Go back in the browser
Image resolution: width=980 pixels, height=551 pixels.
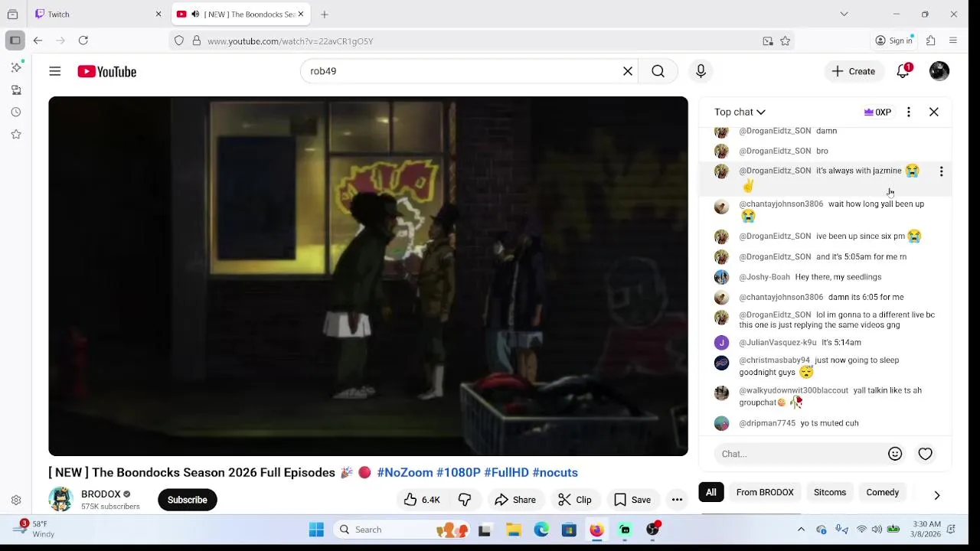(38, 41)
